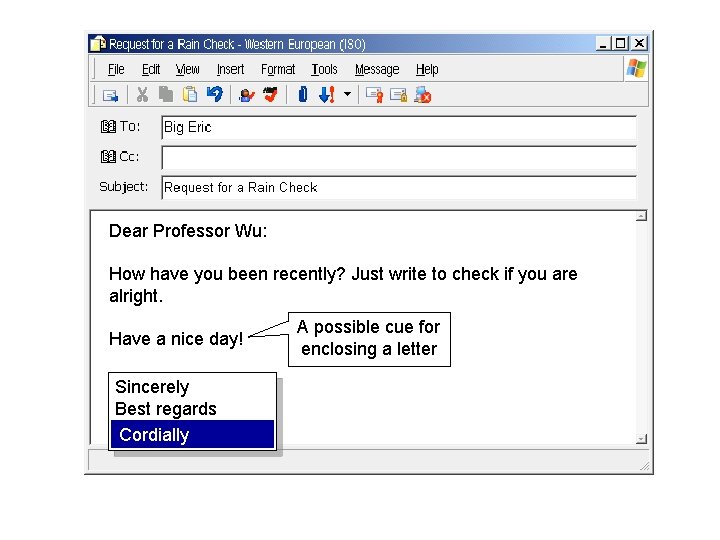Open the Message menu
720x540 pixels.
point(377,69)
